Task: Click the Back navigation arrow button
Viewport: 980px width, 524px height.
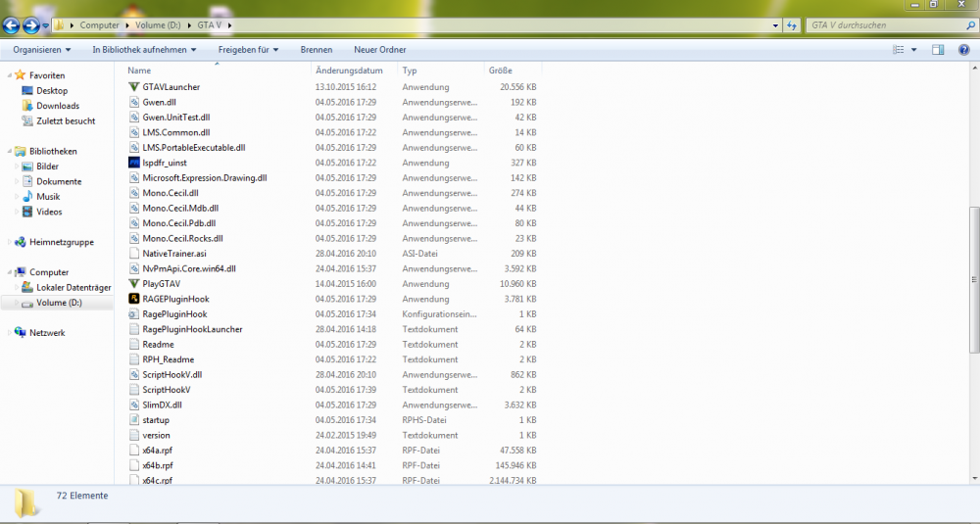Action: click(x=11, y=25)
